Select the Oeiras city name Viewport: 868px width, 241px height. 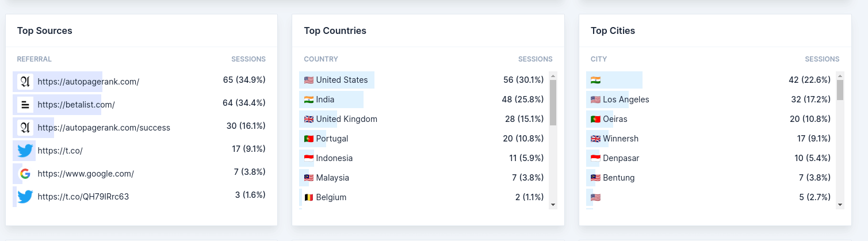pos(615,119)
